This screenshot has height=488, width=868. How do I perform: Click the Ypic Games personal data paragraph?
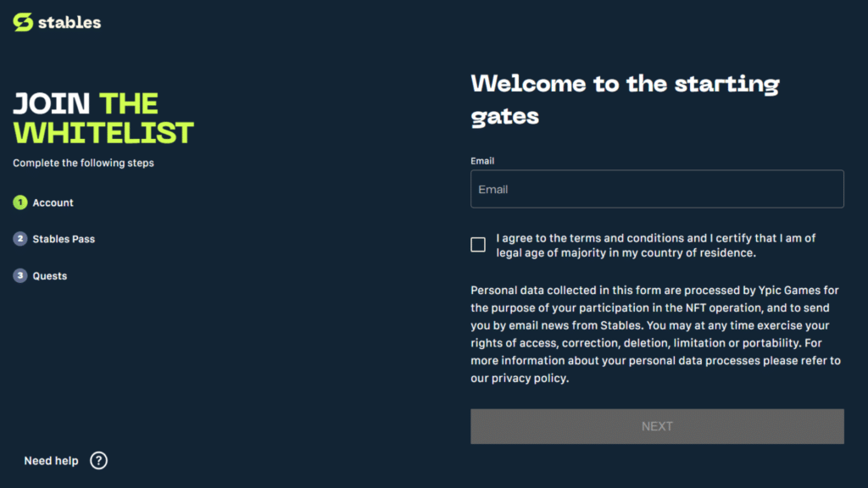(x=656, y=334)
